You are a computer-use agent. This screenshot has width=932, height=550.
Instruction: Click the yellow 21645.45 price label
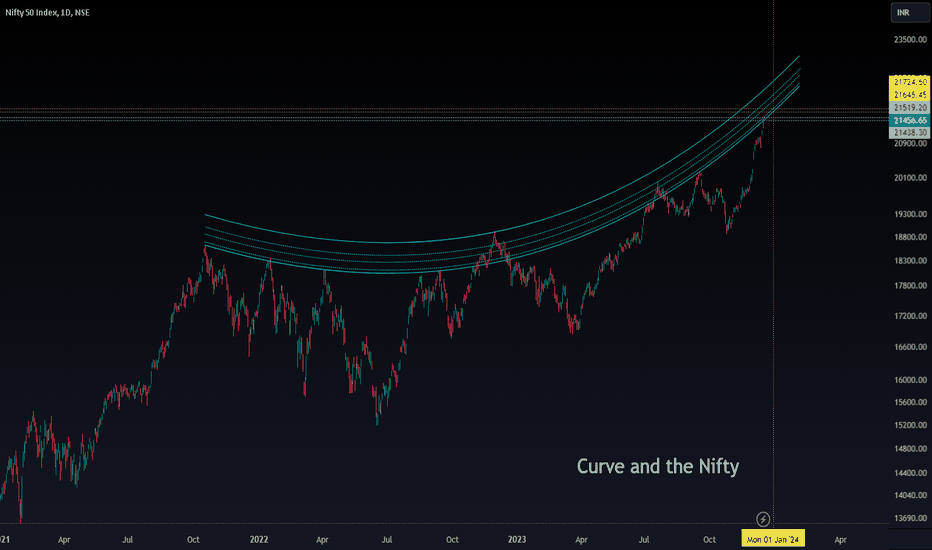coord(909,95)
